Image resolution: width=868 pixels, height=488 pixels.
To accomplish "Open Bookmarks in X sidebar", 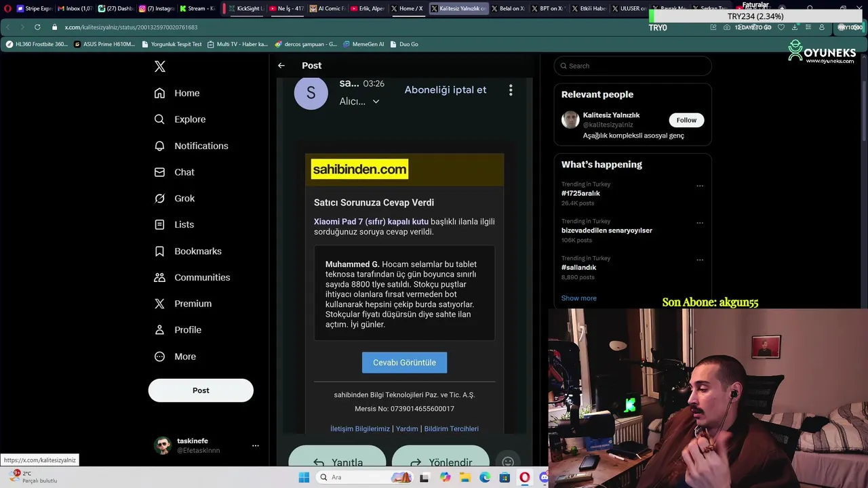I will point(188,251).
